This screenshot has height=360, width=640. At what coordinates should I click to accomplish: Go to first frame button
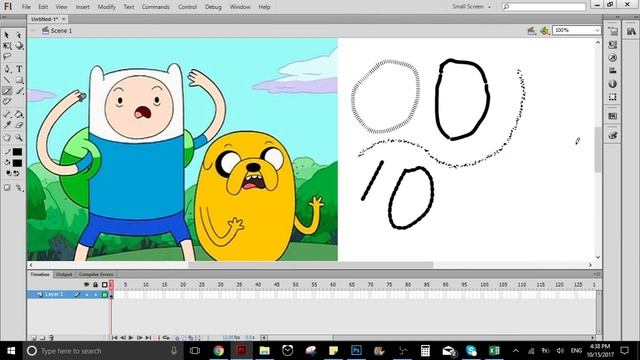[x=114, y=338]
